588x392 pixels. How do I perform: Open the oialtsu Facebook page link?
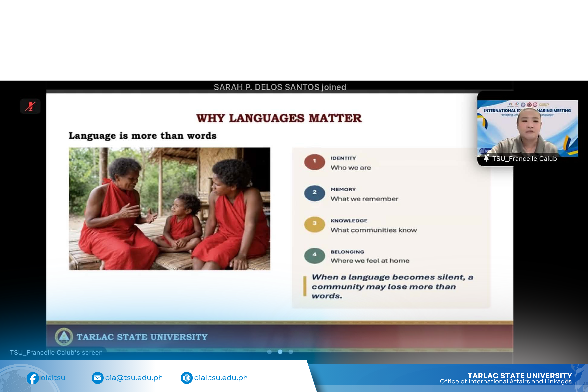pyautogui.click(x=53, y=377)
